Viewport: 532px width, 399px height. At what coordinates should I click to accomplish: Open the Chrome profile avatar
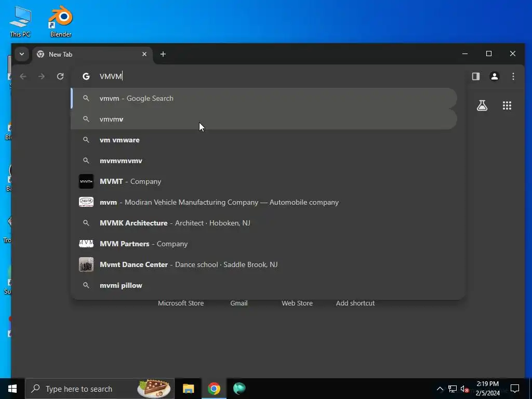495,76
